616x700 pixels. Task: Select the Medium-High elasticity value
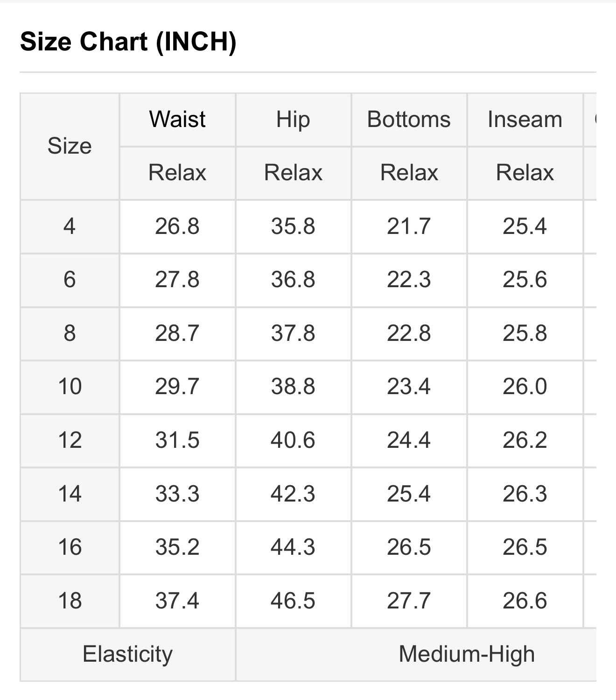click(x=467, y=654)
